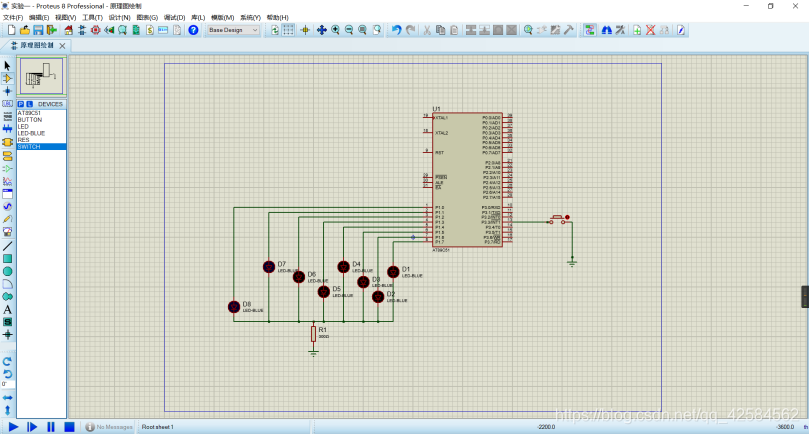The width and height of the screenshot is (809, 434).
Task: Undo the last action
Action: tap(396, 30)
